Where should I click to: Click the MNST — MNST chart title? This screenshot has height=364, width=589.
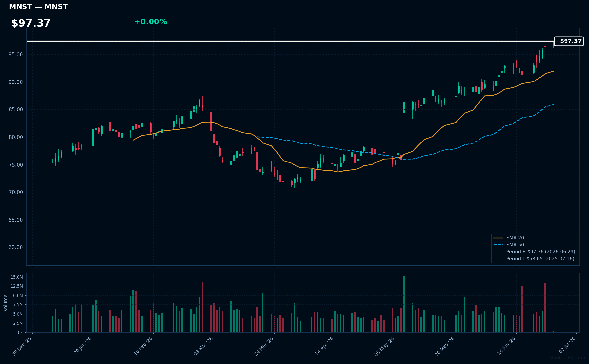[x=38, y=7]
